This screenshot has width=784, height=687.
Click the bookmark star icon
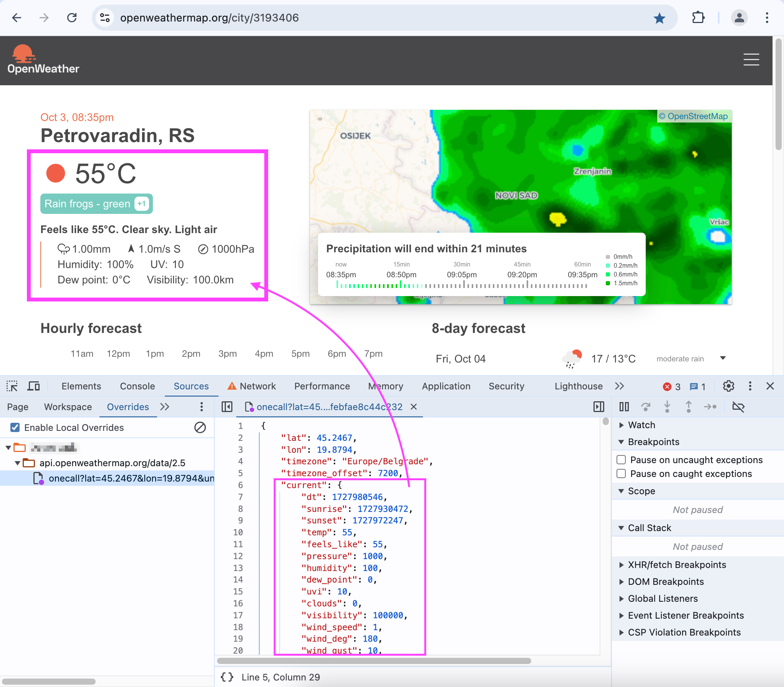(x=660, y=18)
